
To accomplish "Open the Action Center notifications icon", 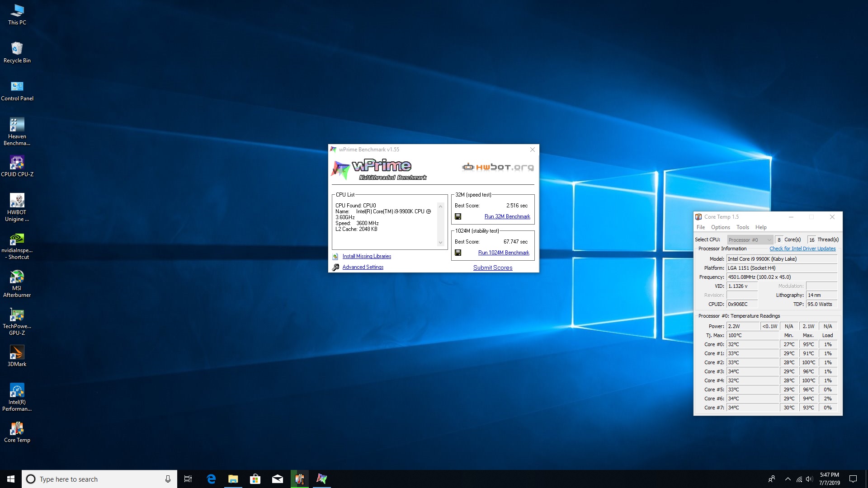I will (x=853, y=479).
